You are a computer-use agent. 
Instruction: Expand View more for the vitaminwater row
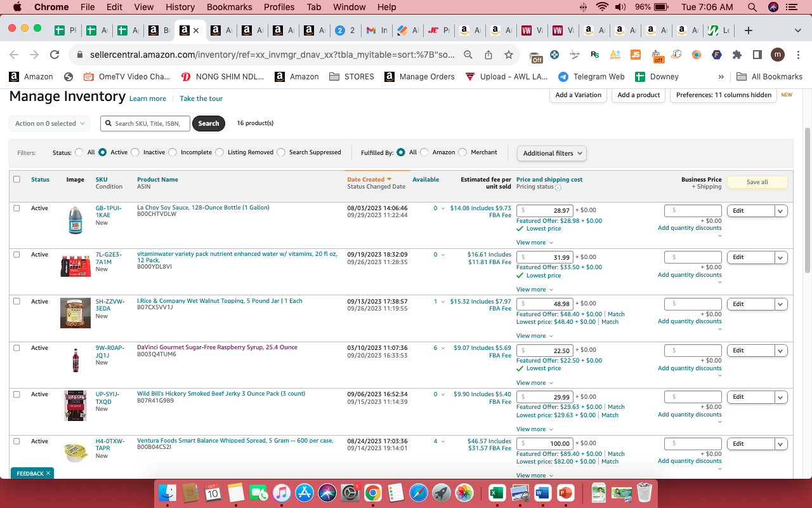(534, 290)
